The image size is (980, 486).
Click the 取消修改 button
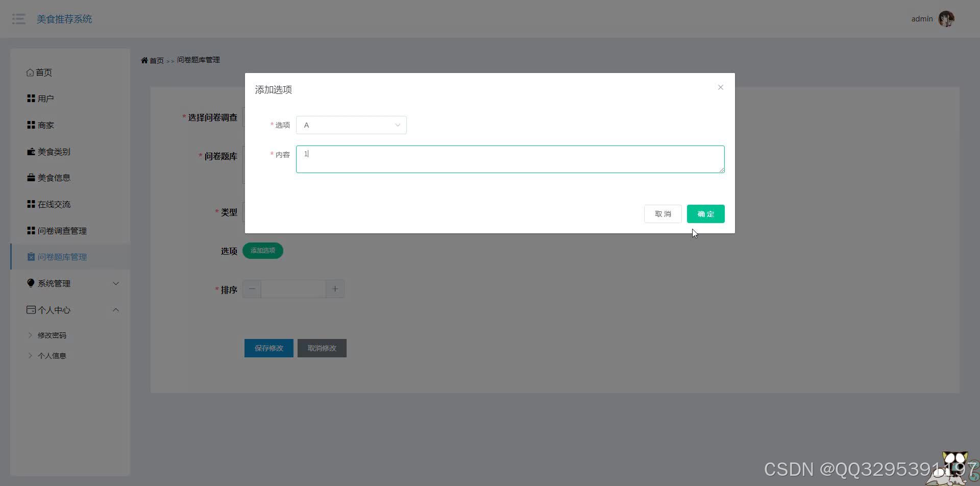322,348
